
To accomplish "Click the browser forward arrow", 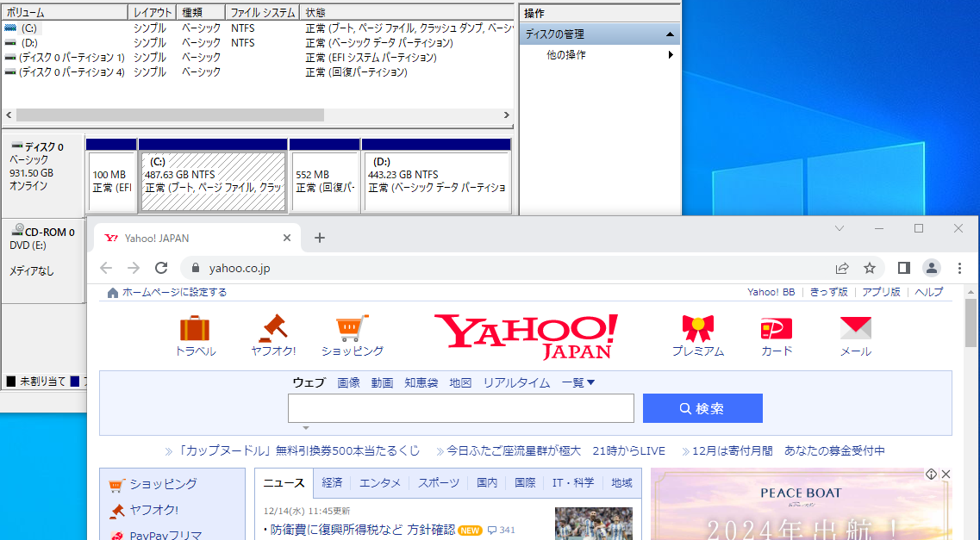I will click(x=134, y=268).
